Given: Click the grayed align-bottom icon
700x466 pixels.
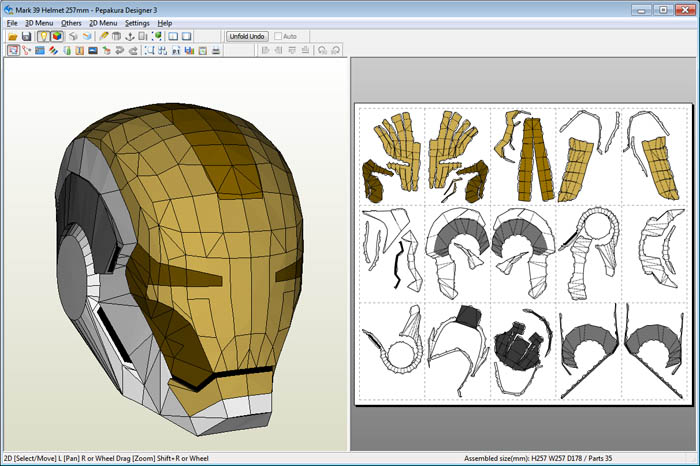Looking at the screenshot, I should [305, 50].
